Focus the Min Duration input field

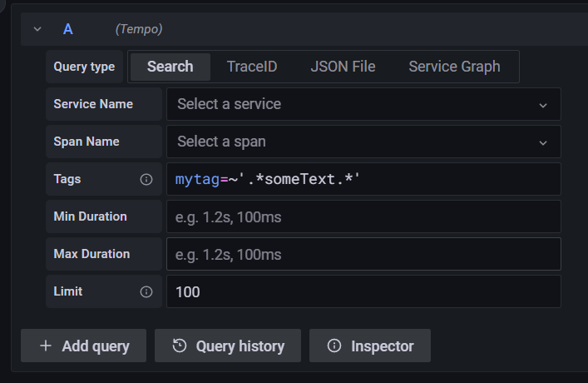(x=363, y=216)
